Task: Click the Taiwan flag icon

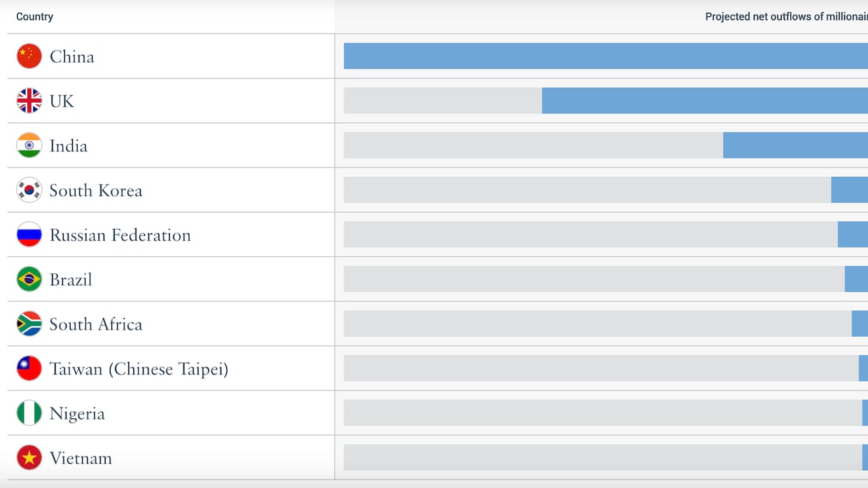Action: tap(29, 368)
